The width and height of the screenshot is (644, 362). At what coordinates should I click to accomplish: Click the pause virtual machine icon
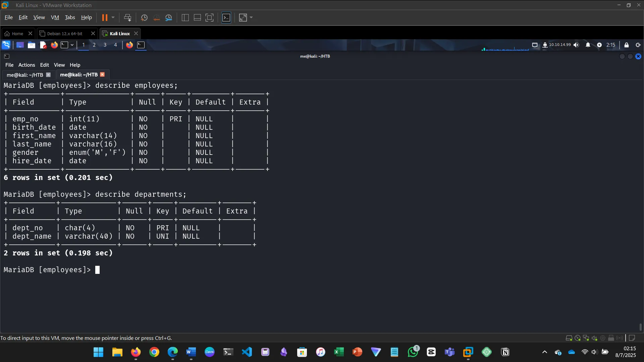click(105, 18)
